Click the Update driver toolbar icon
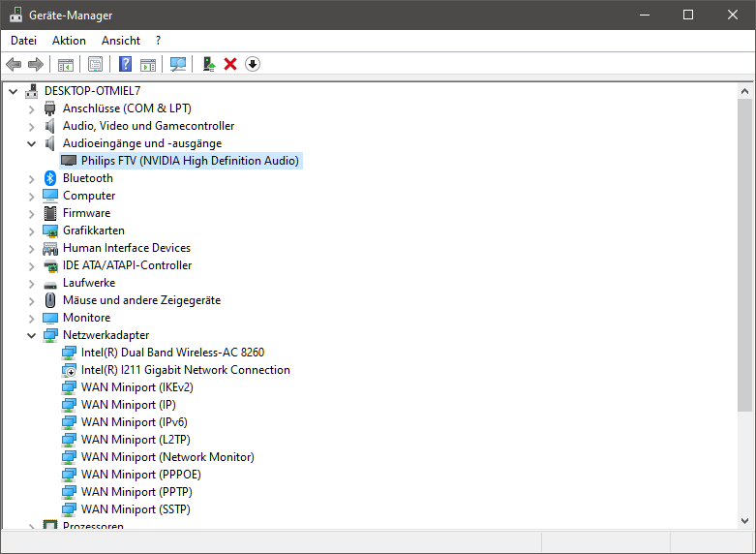The height and width of the screenshot is (554, 756). tap(208, 64)
